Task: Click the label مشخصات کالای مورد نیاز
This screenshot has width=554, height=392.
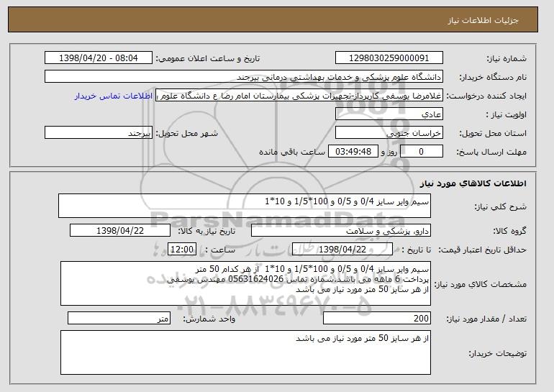Action: point(480,284)
